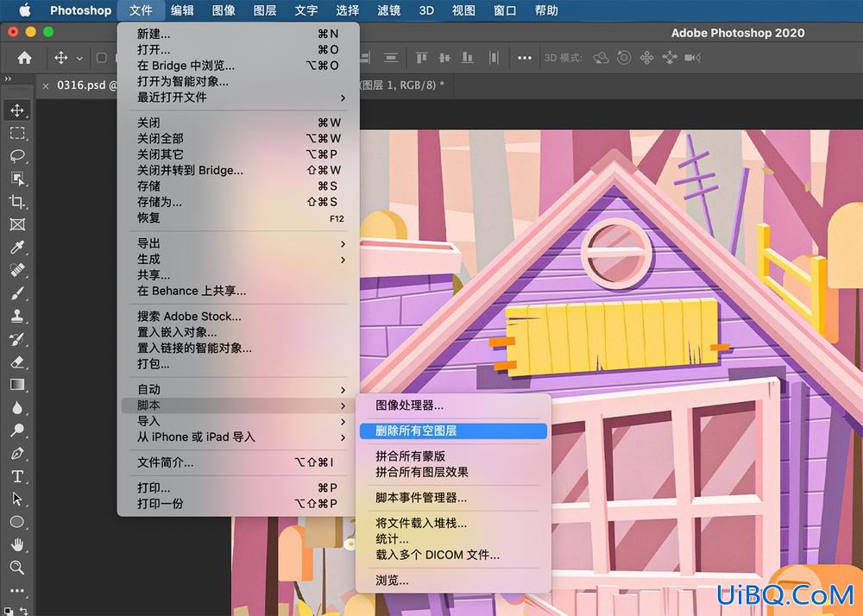Close the 0316.psd document tab
The image size is (863, 616).
pos(46,85)
